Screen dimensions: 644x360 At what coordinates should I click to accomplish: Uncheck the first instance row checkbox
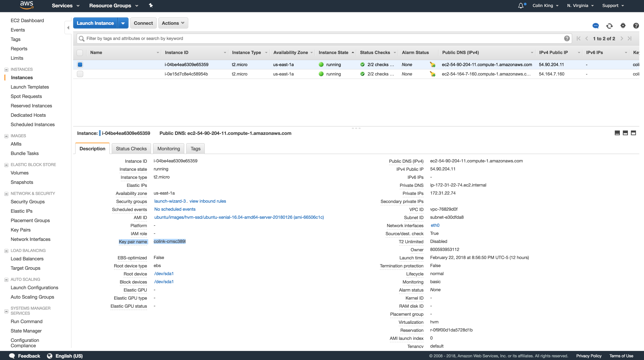[x=80, y=64]
